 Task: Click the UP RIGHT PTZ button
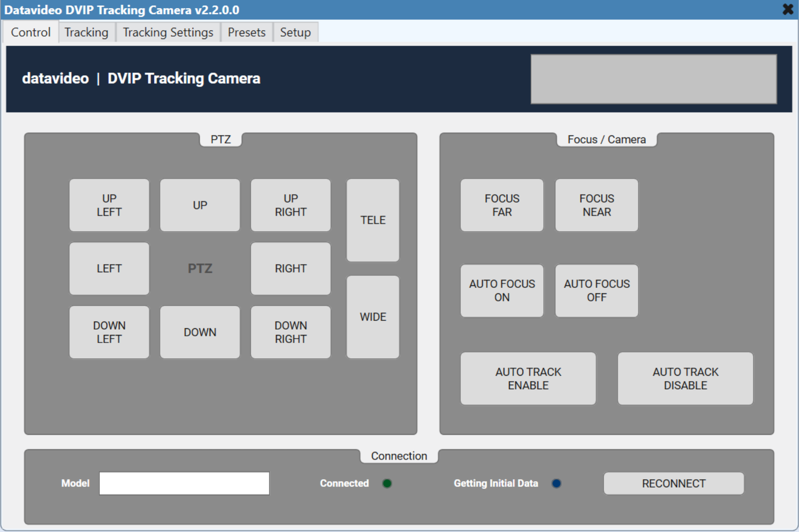[291, 205]
